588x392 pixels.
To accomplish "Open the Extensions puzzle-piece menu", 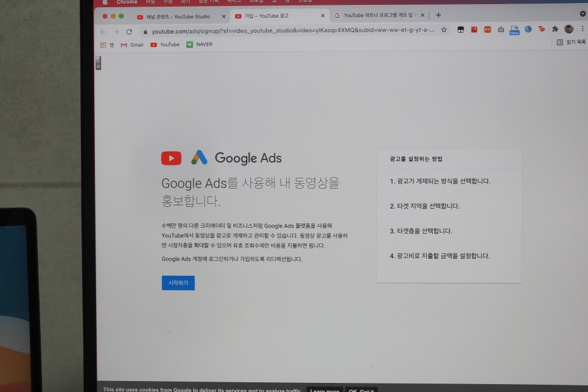I will point(555,29).
